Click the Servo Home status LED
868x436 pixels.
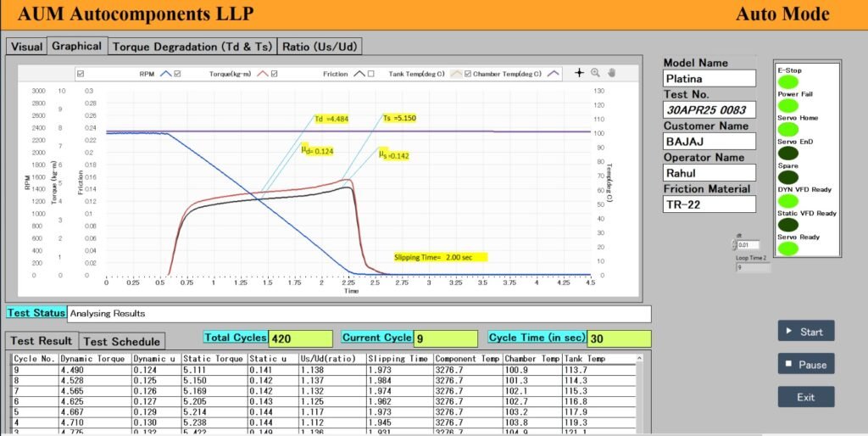[x=787, y=130]
